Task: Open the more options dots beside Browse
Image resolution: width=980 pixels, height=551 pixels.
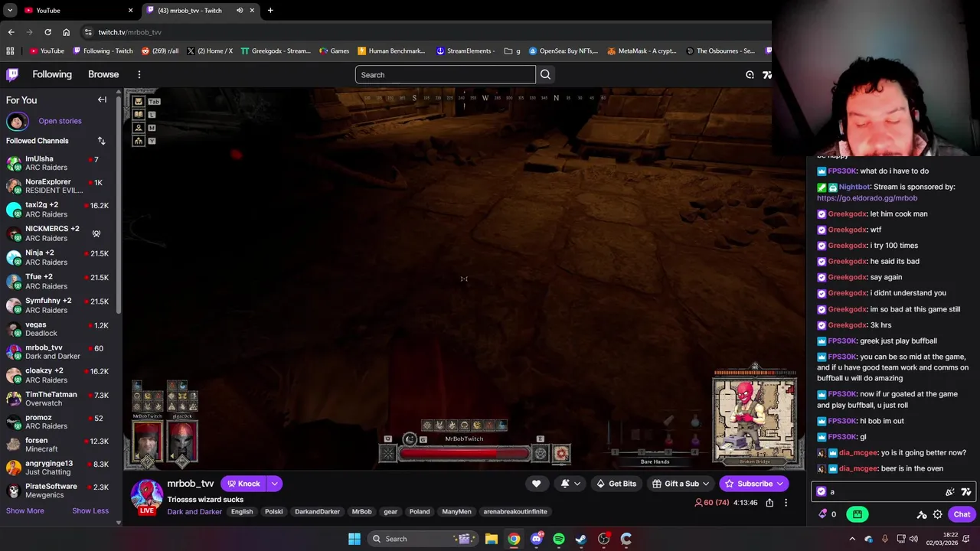Action: click(x=139, y=75)
